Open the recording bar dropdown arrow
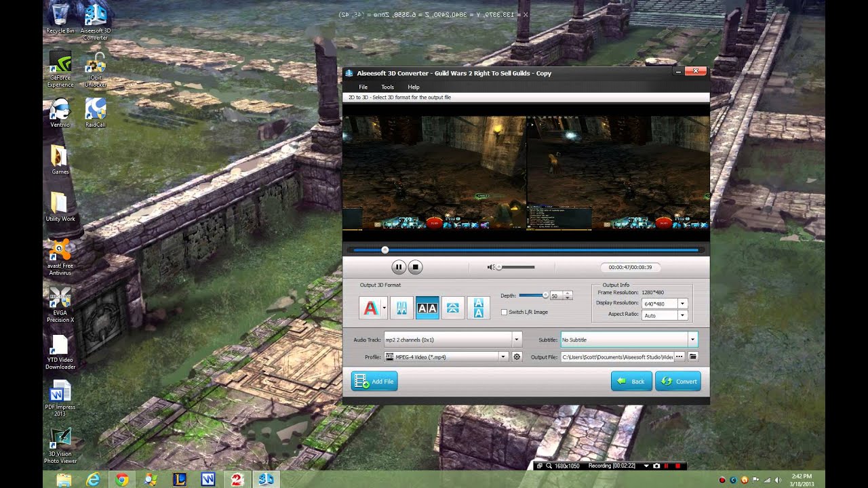868x488 pixels. pyautogui.click(x=646, y=466)
